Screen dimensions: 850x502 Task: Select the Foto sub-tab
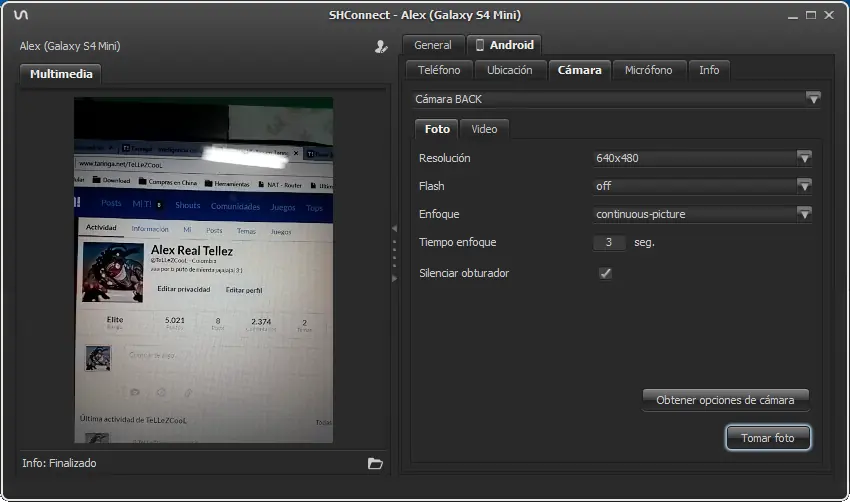coord(437,129)
